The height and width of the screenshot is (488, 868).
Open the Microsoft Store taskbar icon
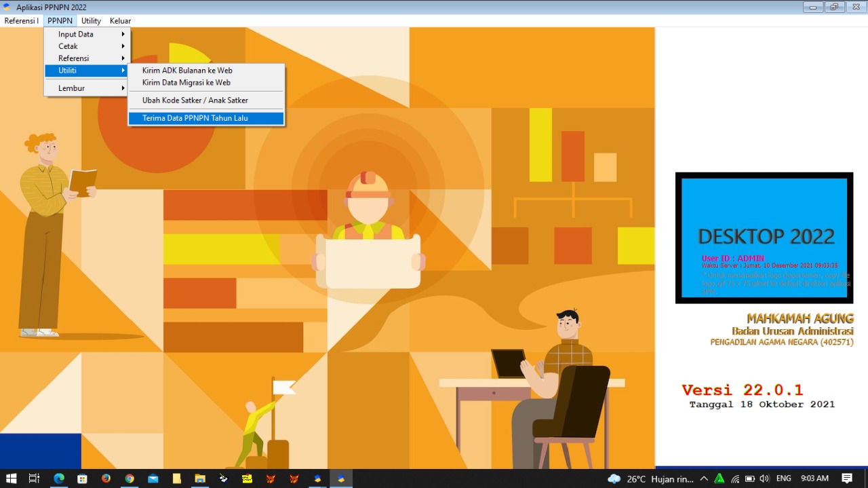click(82, 478)
